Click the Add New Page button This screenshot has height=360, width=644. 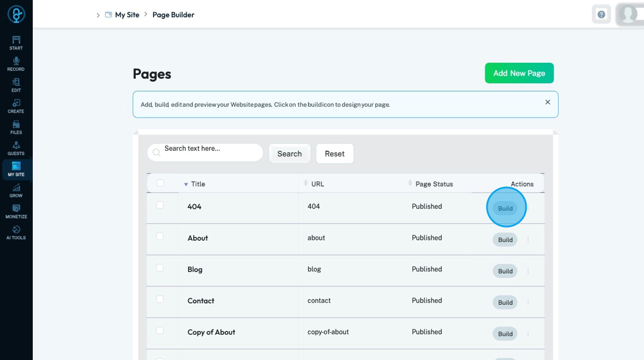pos(519,73)
